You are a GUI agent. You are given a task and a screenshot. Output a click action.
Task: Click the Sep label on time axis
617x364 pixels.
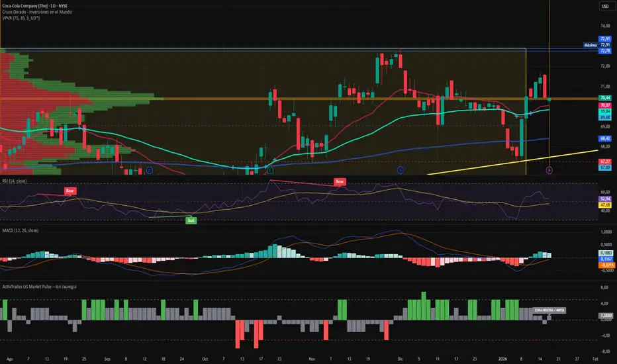click(107, 359)
